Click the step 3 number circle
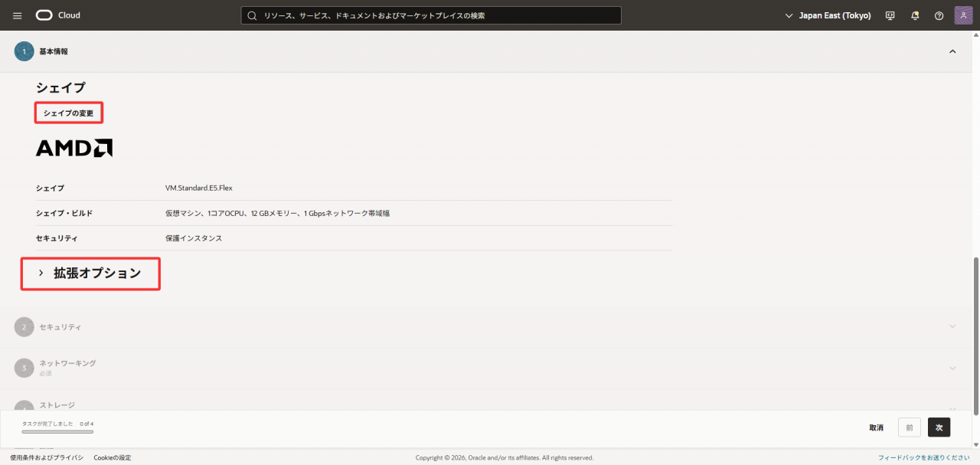Image resolution: width=980 pixels, height=465 pixels. click(x=24, y=368)
